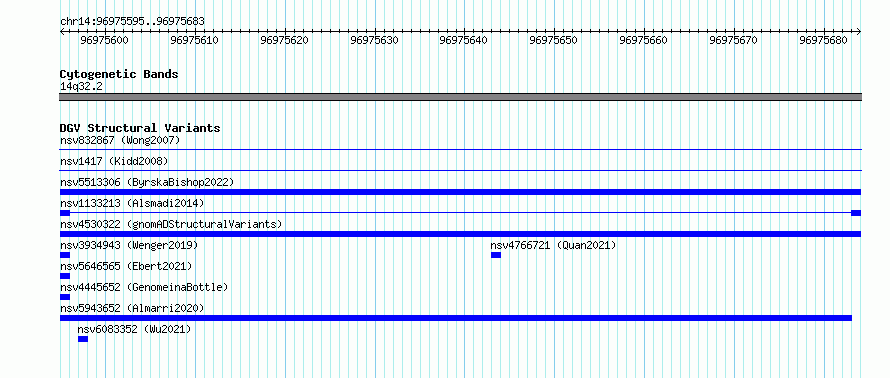Click the gray 14q32.2 cytogenetic band bar
The image size is (890, 378).
(x=460, y=97)
